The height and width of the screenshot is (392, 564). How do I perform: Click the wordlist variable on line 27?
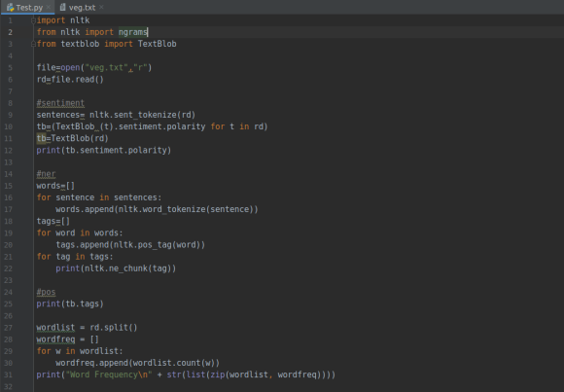click(55, 328)
